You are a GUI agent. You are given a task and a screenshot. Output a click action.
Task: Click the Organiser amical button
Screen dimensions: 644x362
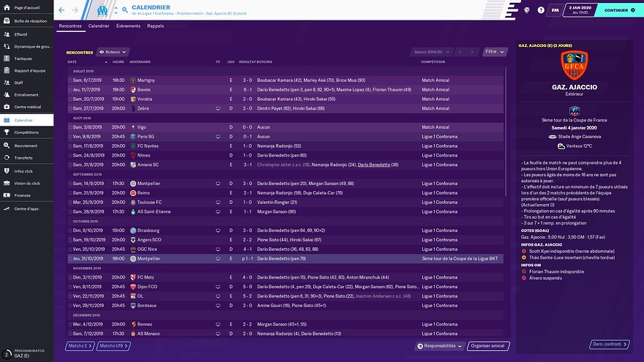[x=489, y=345]
